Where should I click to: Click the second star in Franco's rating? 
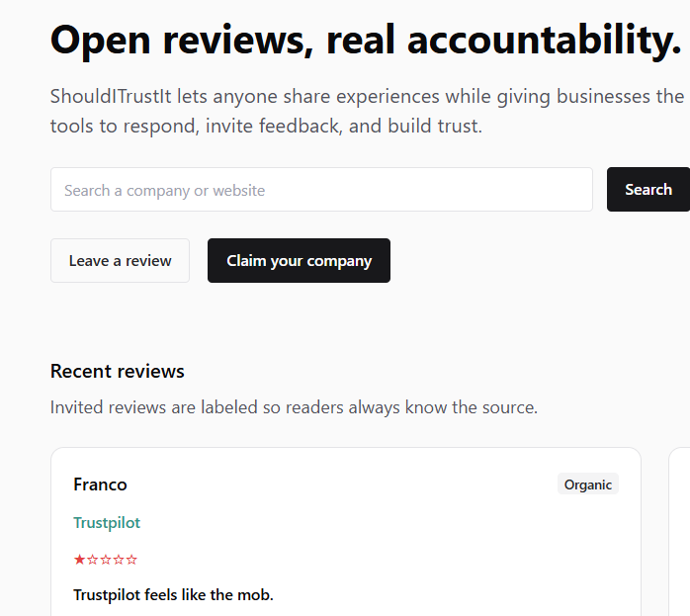click(93, 560)
